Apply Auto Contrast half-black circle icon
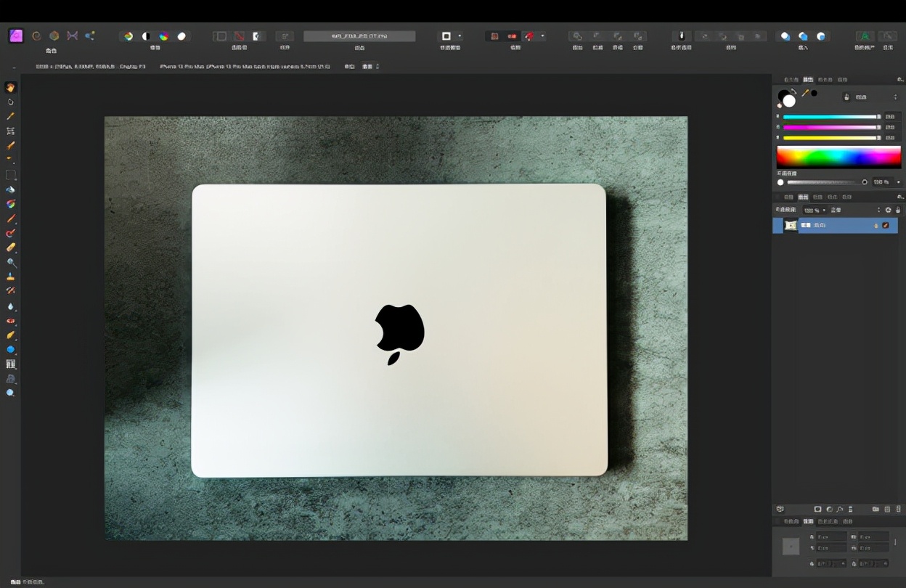The height and width of the screenshot is (588, 906). pos(146,36)
